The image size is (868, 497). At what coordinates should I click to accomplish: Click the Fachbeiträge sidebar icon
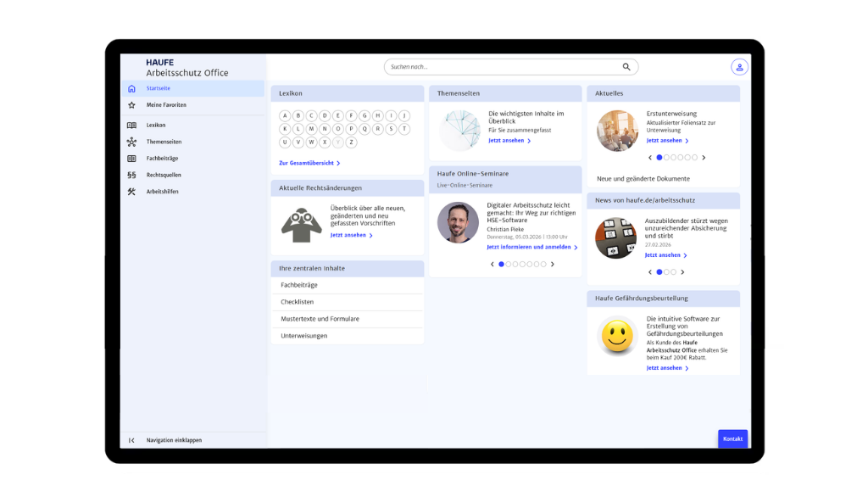(131, 159)
